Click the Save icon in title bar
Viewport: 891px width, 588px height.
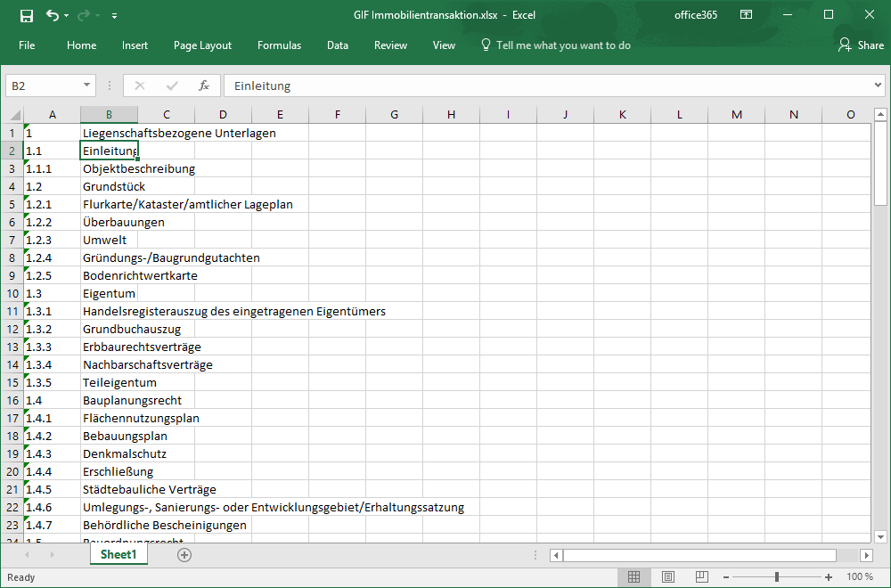coord(26,15)
